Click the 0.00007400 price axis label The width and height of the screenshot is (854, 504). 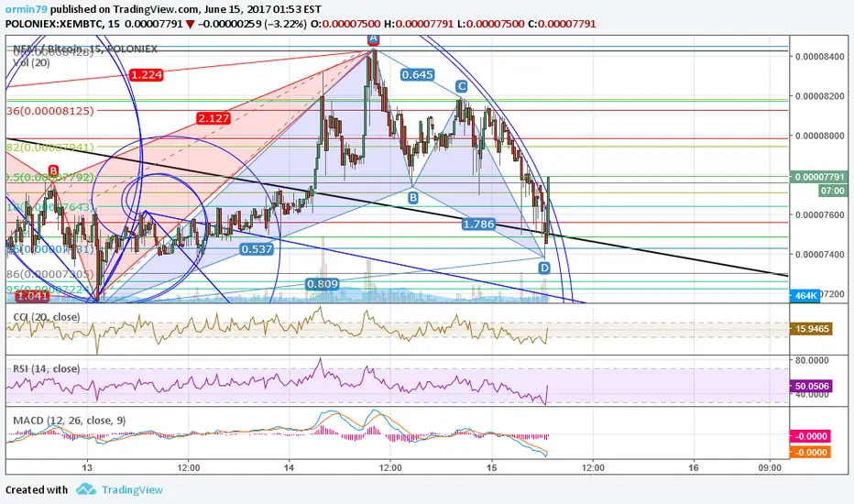[820, 255]
